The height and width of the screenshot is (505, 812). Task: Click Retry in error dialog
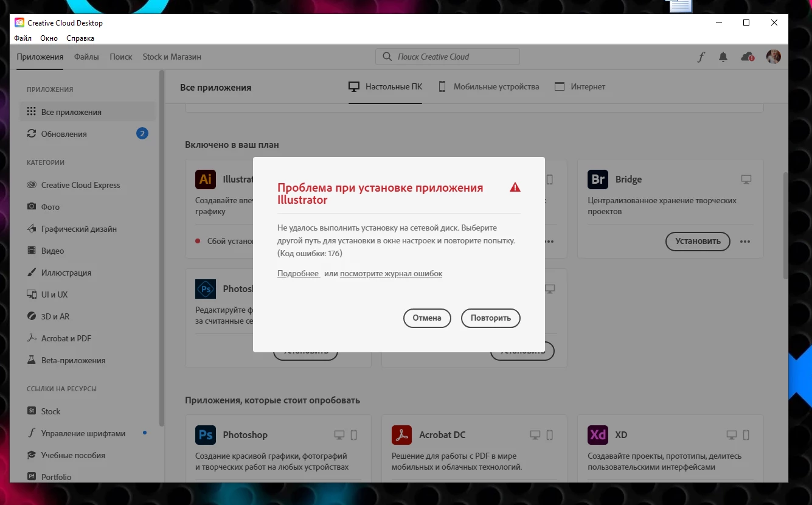coord(491,318)
